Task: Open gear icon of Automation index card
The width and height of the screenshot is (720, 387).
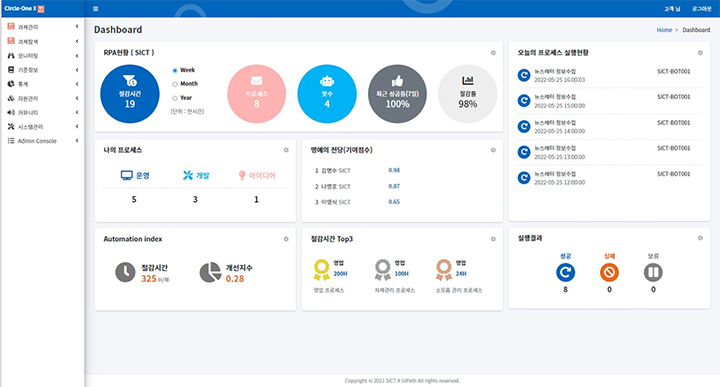Action: (x=286, y=239)
